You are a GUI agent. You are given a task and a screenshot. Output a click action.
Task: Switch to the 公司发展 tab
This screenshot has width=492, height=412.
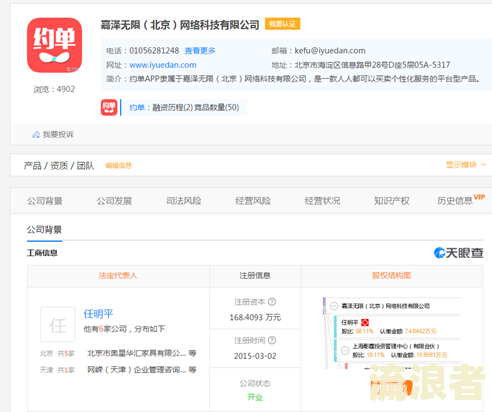pyautogui.click(x=114, y=201)
